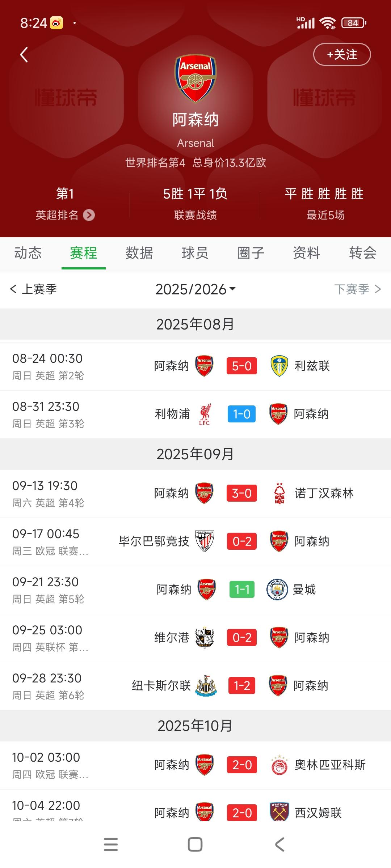Open the 英超排名 league ranking arrow

tap(89, 215)
